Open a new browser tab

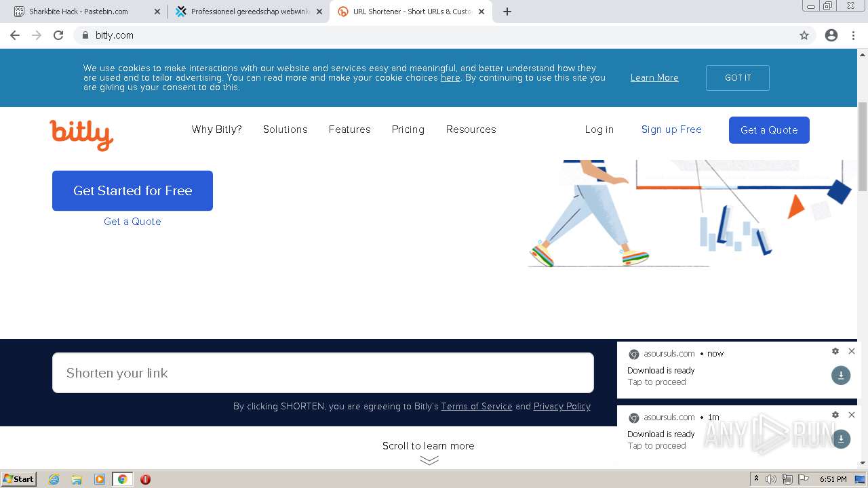point(507,12)
